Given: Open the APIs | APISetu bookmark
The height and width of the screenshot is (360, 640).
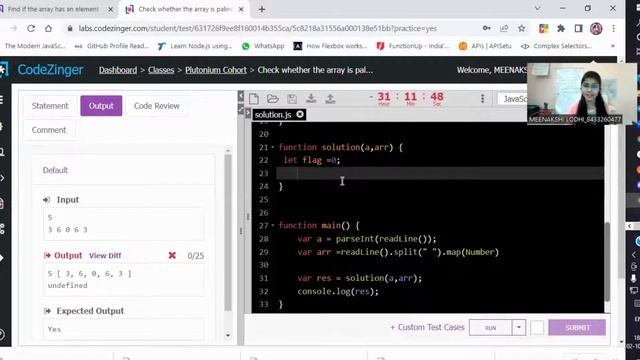Looking at the screenshot, I should pos(485,46).
